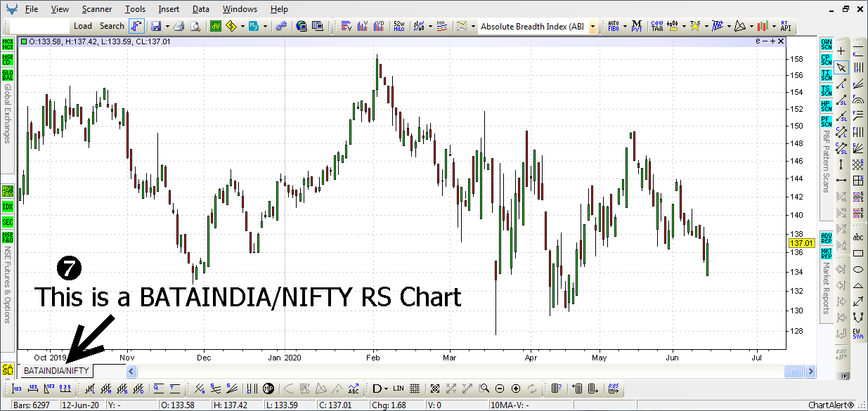Click the yellow 137.01 price label

(x=801, y=243)
